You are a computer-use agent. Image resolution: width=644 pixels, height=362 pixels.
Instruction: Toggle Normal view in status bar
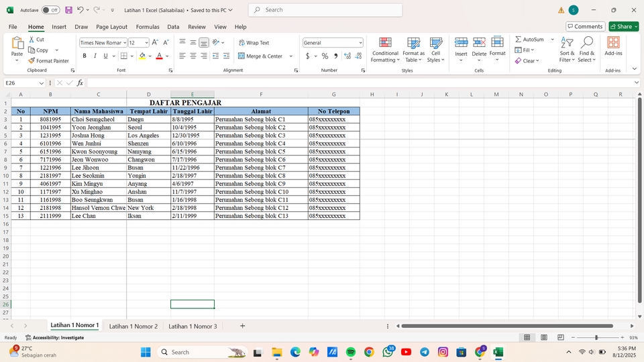pos(527,337)
